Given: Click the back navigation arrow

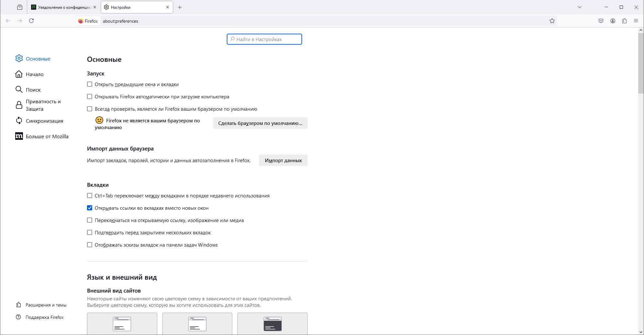Looking at the screenshot, I should pyautogui.click(x=8, y=21).
